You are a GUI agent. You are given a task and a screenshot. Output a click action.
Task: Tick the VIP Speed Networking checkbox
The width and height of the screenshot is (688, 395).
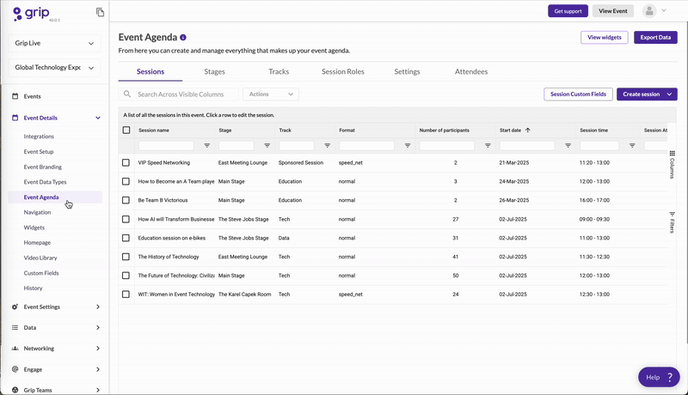coord(126,162)
